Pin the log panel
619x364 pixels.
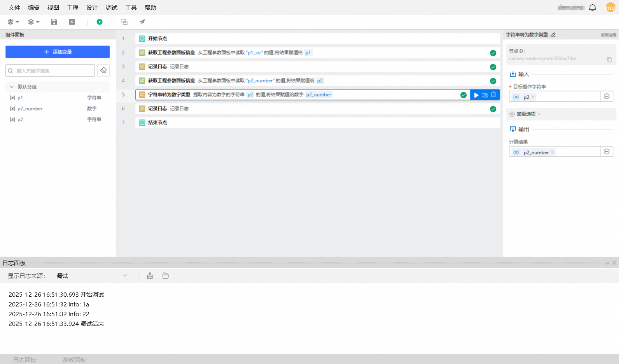[607, 263]
